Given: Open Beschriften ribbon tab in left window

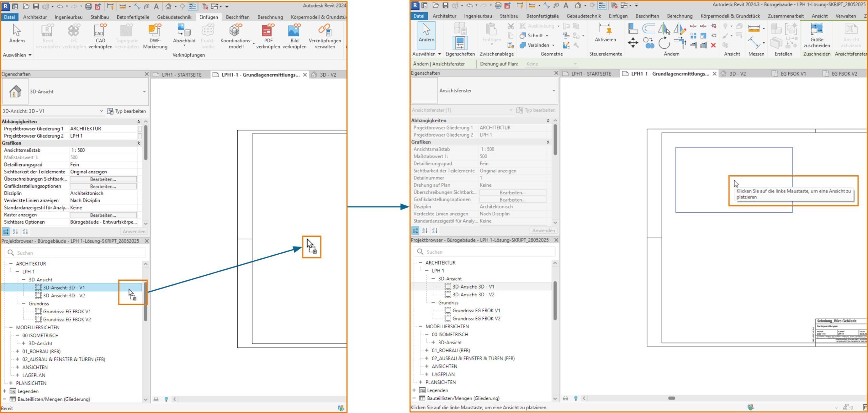Looking at the screenshot, I should pos(238,17).
